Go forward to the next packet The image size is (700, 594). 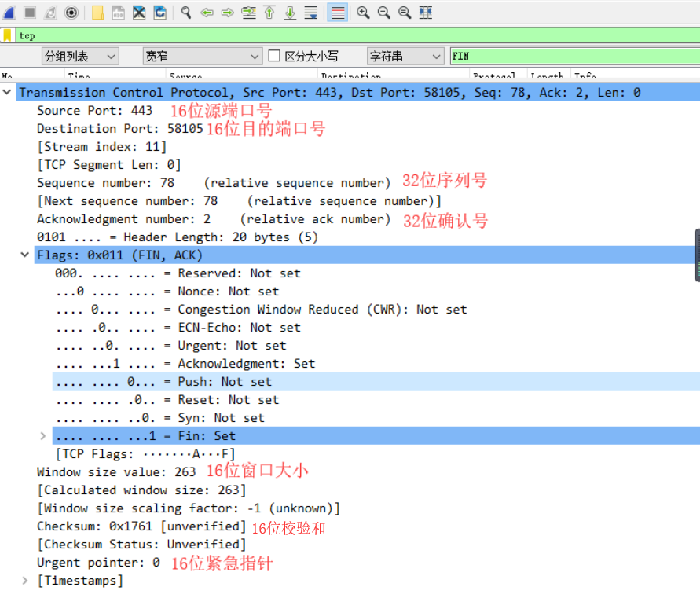coord(228,13)
